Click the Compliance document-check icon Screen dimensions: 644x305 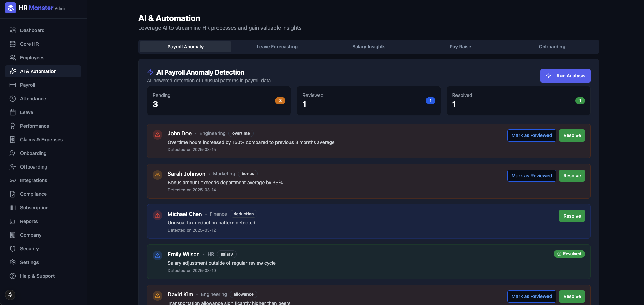coord(13,194)
